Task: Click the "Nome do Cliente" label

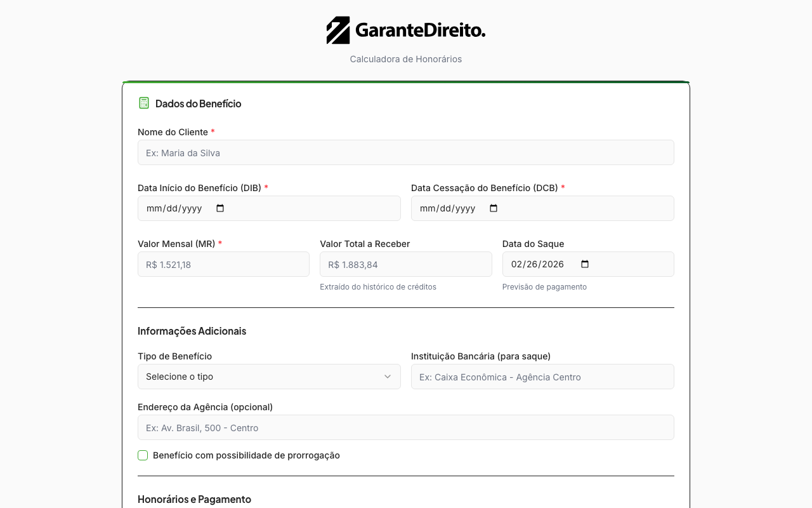Action: tap(173, 132)
